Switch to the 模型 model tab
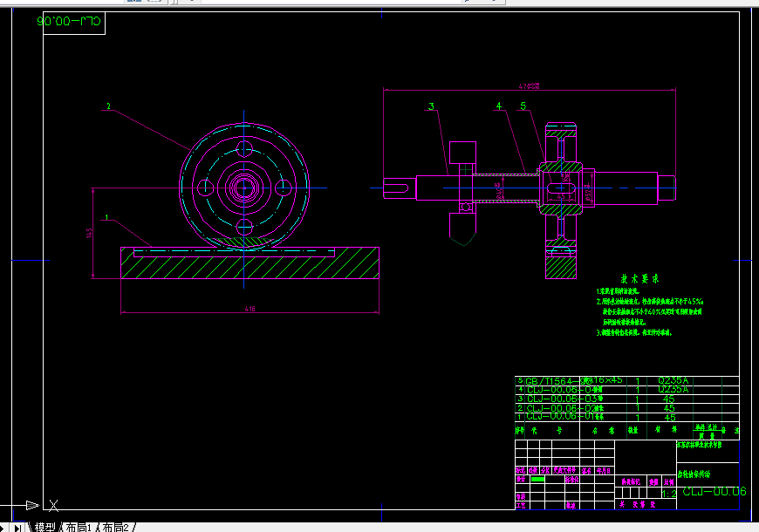This screenshot has width=759, height=532. pos(45,527)
